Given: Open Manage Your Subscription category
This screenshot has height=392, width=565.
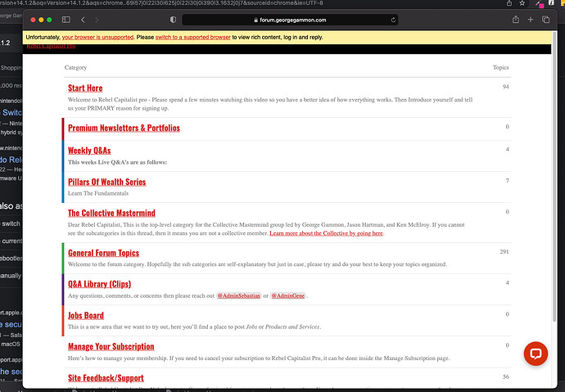Looking at the screenshot, I should point(111,347).
